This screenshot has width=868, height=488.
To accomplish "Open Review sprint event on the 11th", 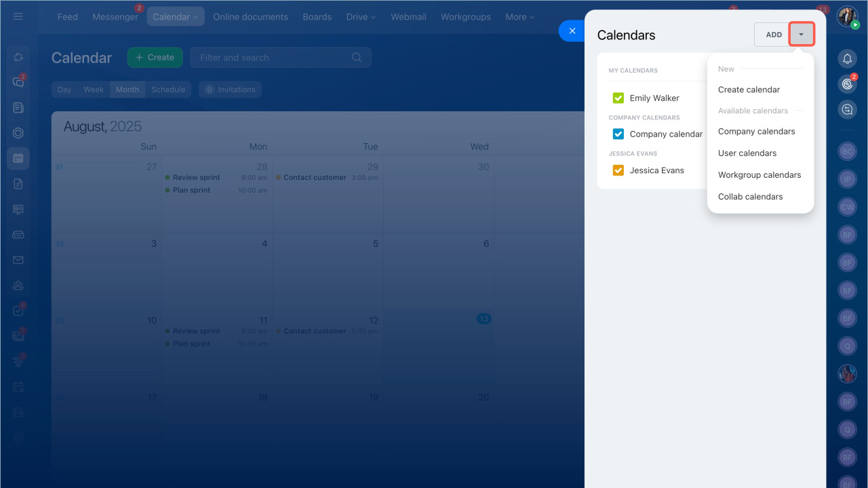I will pyautogui.click(x=217, y=331).
